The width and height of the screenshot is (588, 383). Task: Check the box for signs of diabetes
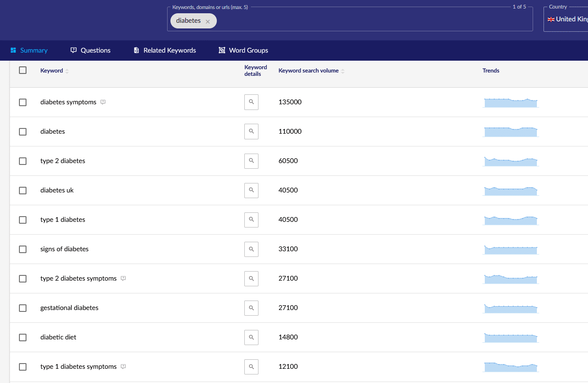pyautogui.click(x=23, y=249)
